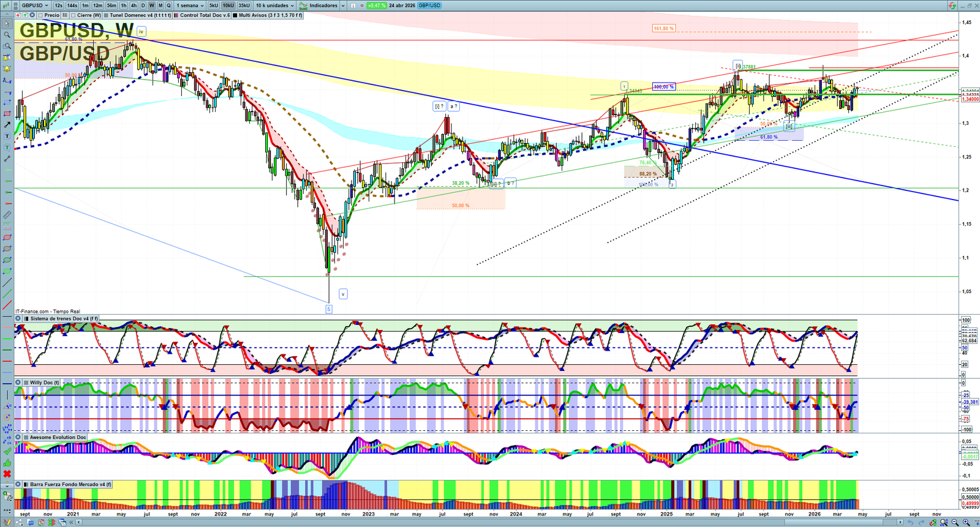Click the green thumbs-up icon
The image size is (980, 527).
[7, 463]
